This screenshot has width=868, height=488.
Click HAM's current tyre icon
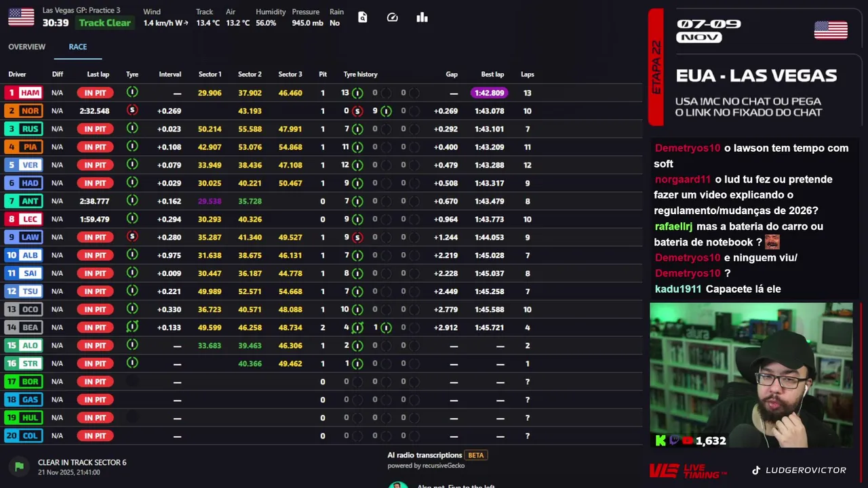pos(132,92)
